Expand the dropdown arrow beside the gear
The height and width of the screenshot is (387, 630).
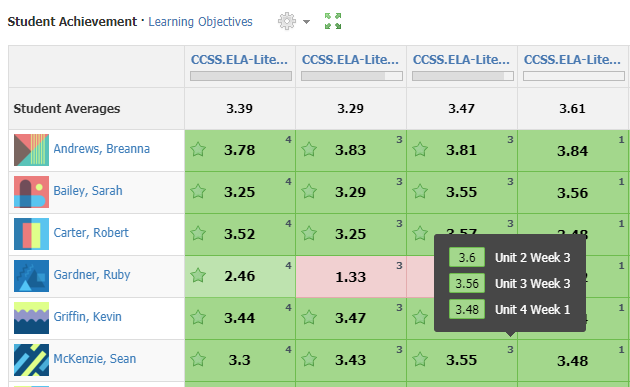pos(307,22)
